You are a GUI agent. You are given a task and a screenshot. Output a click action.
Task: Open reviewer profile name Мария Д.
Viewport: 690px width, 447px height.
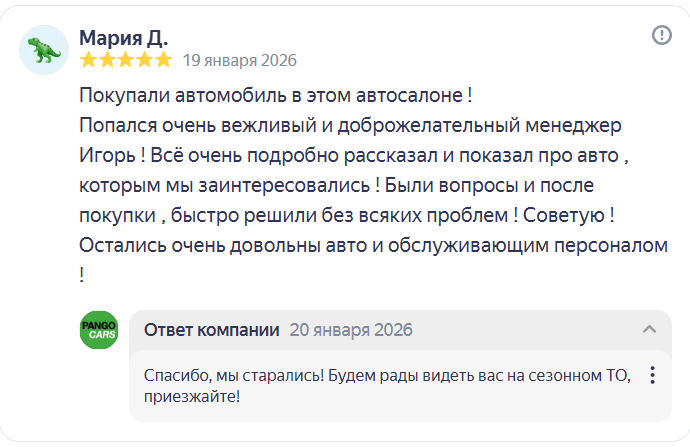124,38
